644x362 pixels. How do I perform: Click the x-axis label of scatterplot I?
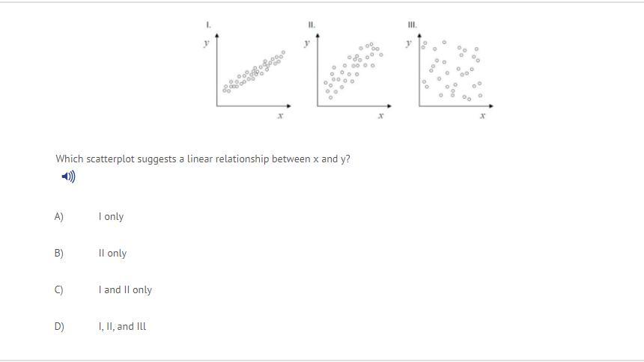click(x=280, y=116)
